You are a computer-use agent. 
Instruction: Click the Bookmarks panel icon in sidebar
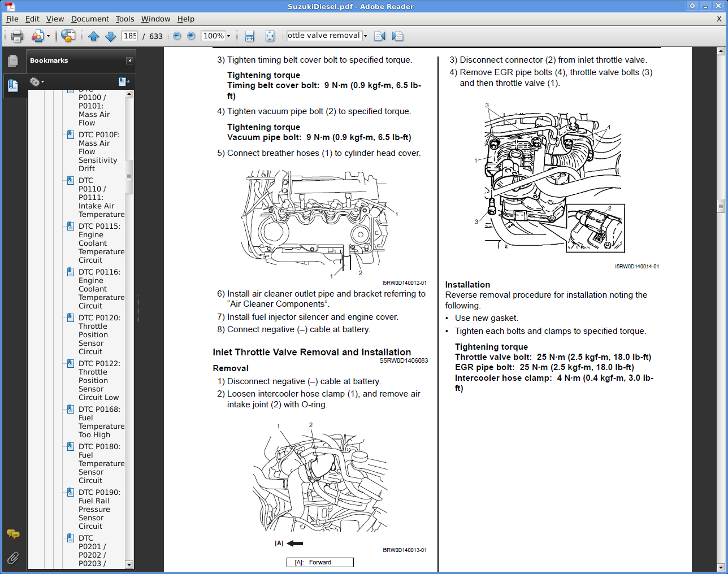click(13, 85)
